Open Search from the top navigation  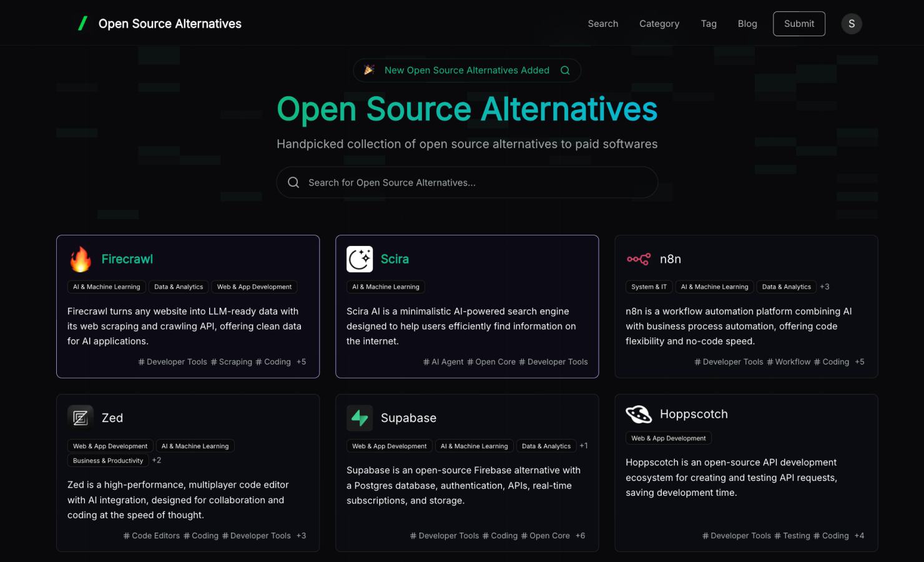pos(603,24)
